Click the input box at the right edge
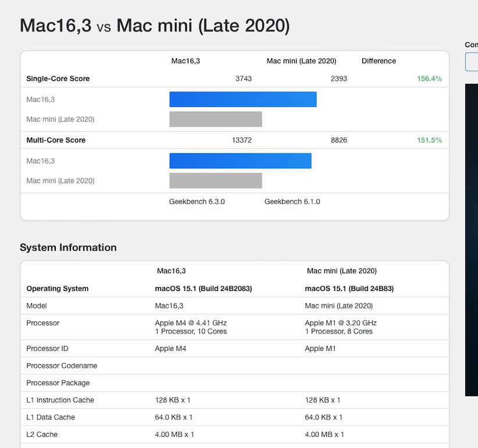 click(x=472, y=62)
